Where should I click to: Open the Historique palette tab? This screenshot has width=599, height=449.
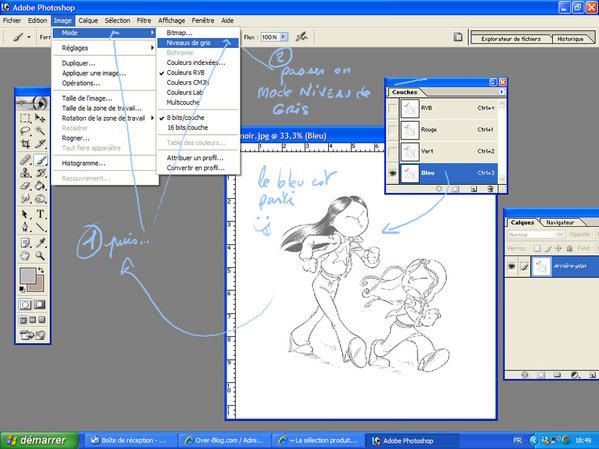[x=570, y=39]
